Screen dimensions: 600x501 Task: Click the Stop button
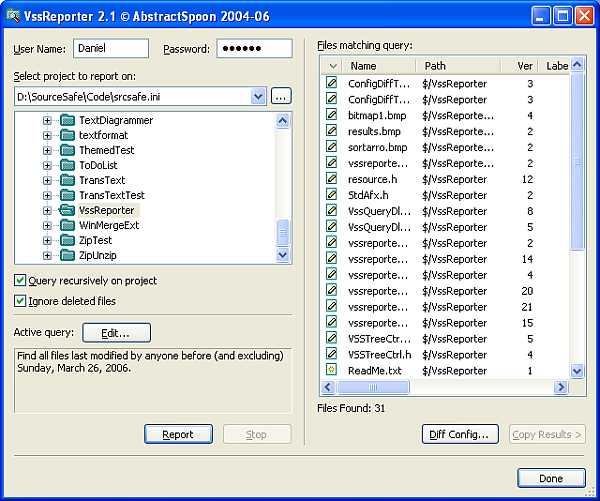pos(257,434)
